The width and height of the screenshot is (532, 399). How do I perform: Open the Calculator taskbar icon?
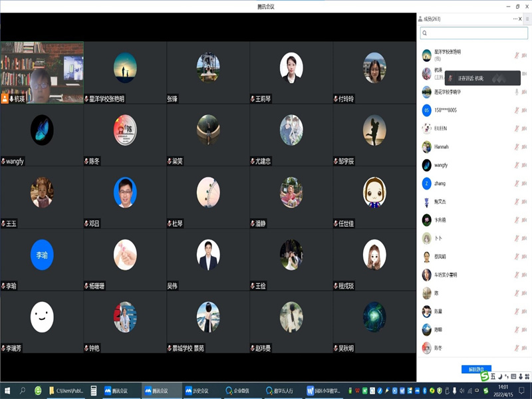[x=94, y=391]
